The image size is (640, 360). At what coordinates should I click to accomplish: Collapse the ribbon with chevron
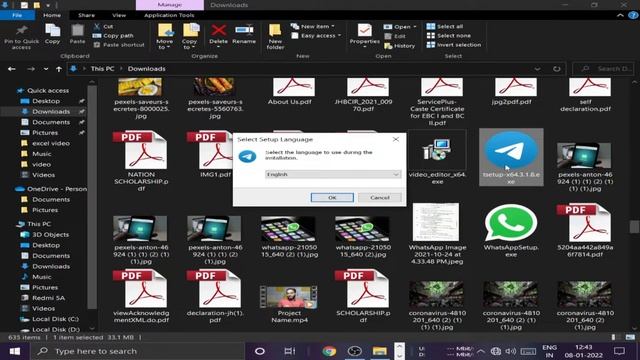coord(620,15)
